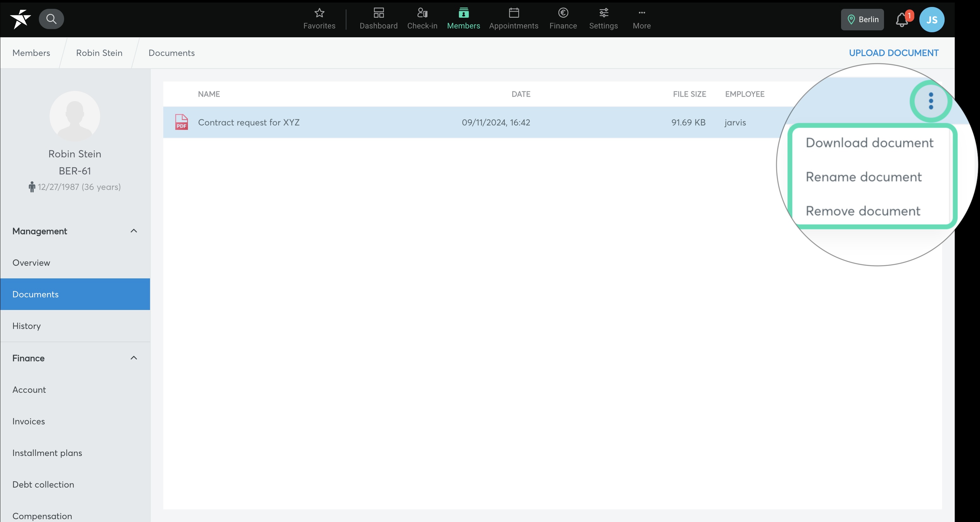980x522 pixels.
Task: Select 'Contract request for XYZ' document
Action: 249,123
